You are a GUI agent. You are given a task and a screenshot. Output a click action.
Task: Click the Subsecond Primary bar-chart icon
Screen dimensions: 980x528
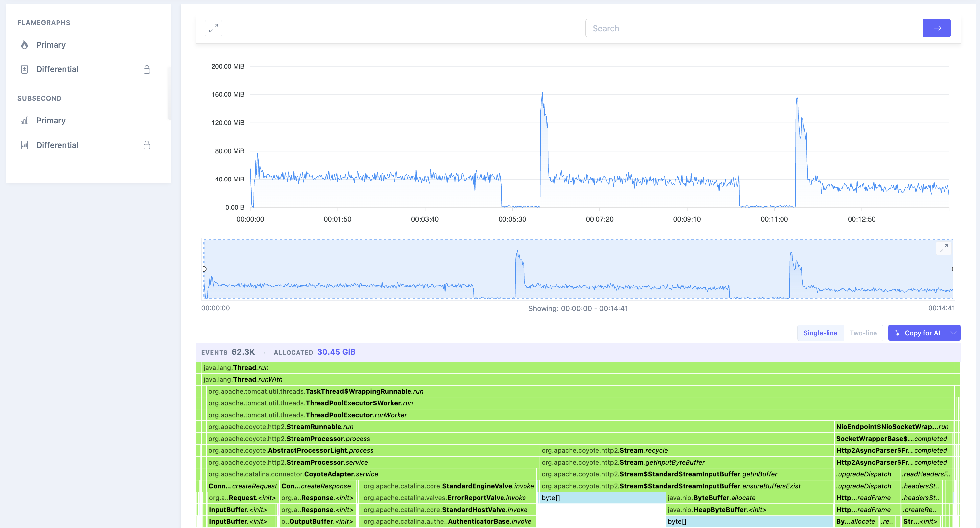[24, 121]
